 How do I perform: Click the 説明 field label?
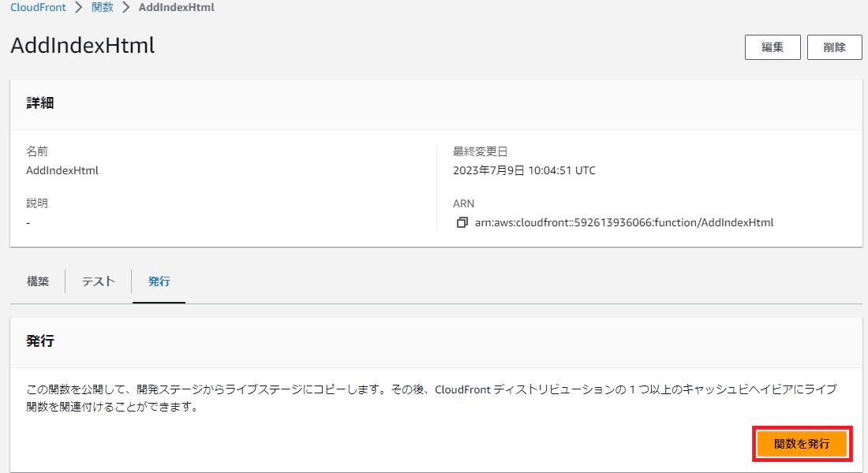37,203
